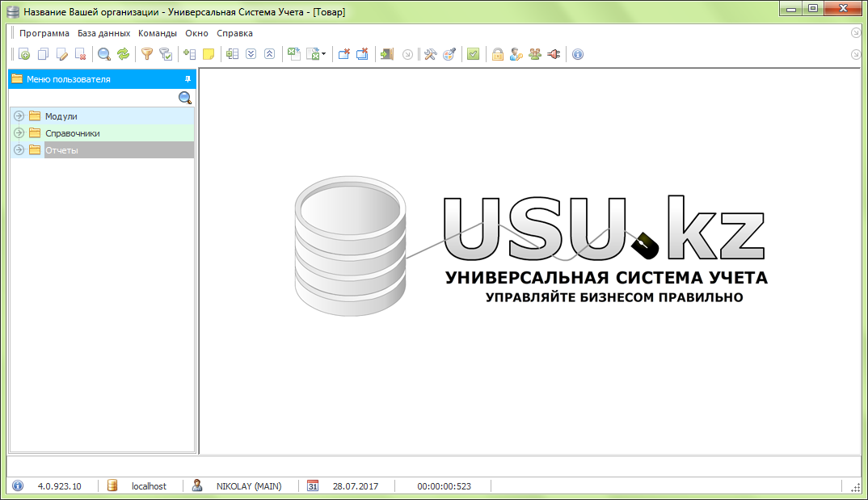Maximize the window via title bar button
This screenshot has width=868, height=500.
813,8
